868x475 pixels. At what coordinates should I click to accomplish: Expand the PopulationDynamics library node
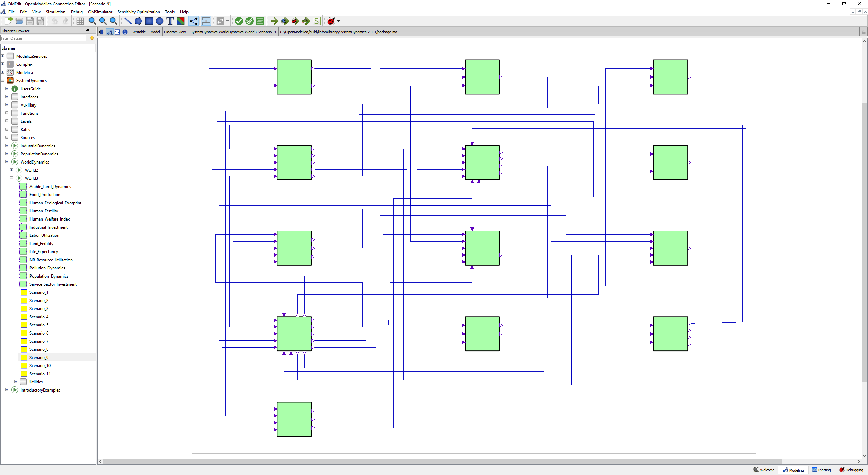[7, 154]
